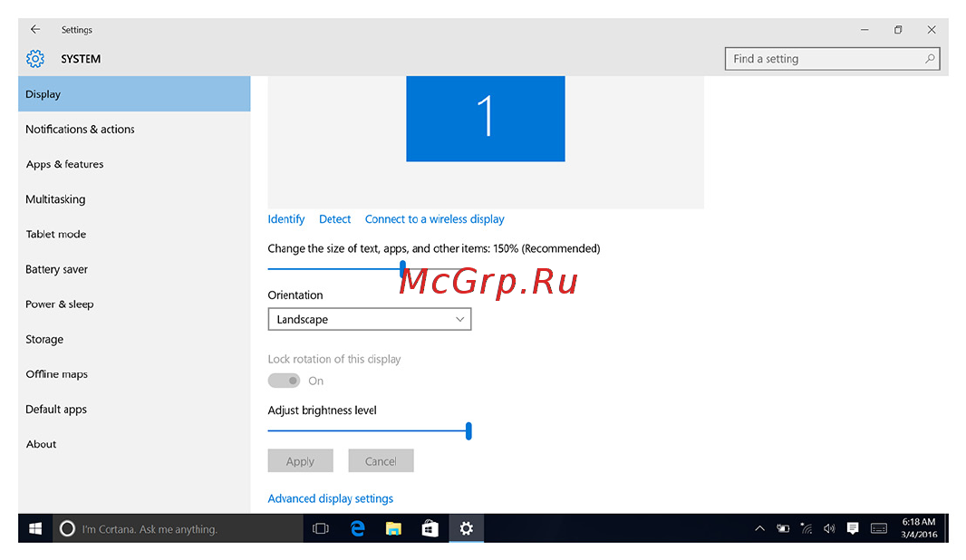Go back with the Settings arrow

pyautogui.click(x=35, y=29)
